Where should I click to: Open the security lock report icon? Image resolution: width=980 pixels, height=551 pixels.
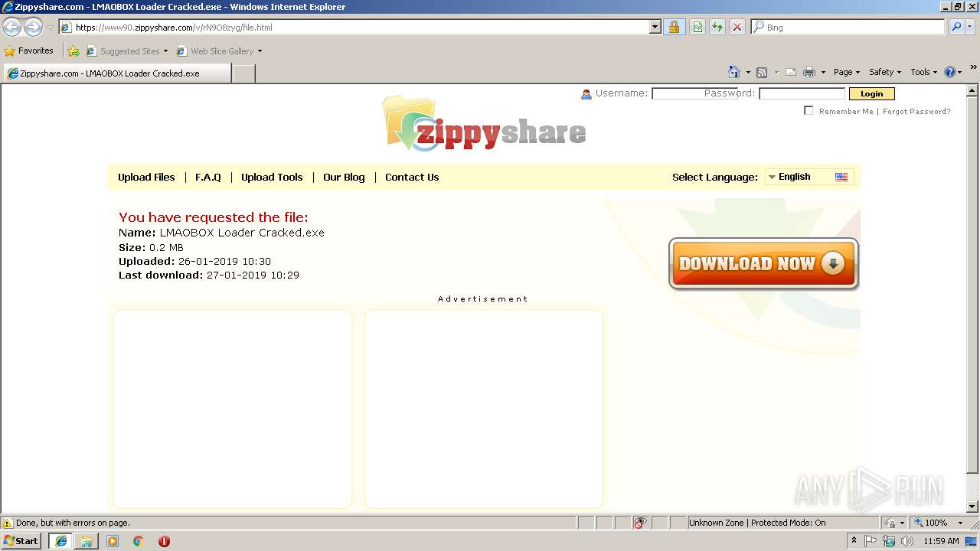pyautogui.click(x=674, y=27)
